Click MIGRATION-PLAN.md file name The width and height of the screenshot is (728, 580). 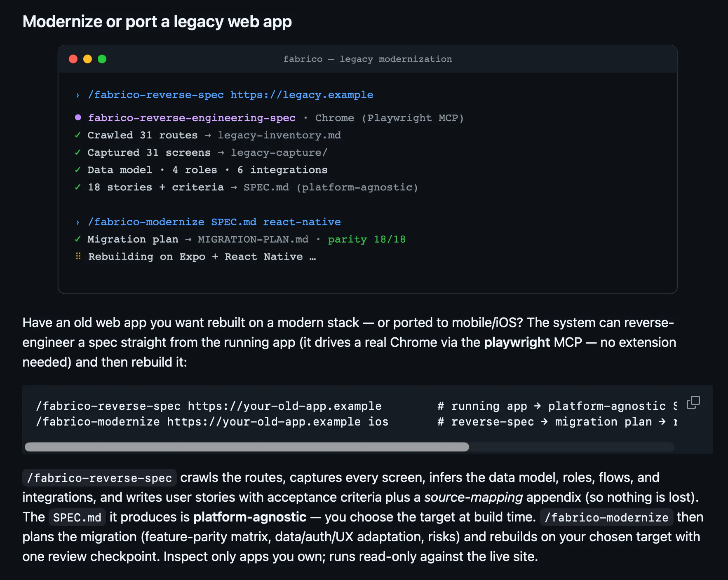(253, 239)
